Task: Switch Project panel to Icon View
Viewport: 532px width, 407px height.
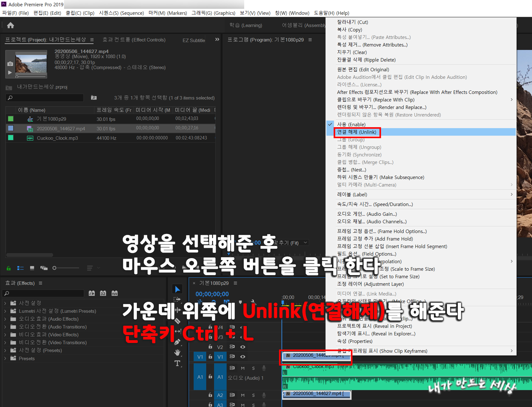Action: tap(32, 268)
